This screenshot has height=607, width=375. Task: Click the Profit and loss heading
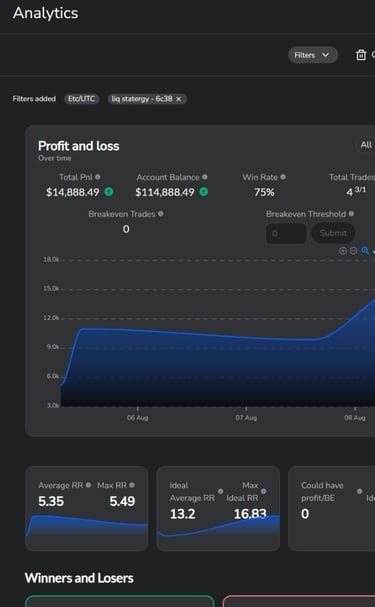click(79, 146)
